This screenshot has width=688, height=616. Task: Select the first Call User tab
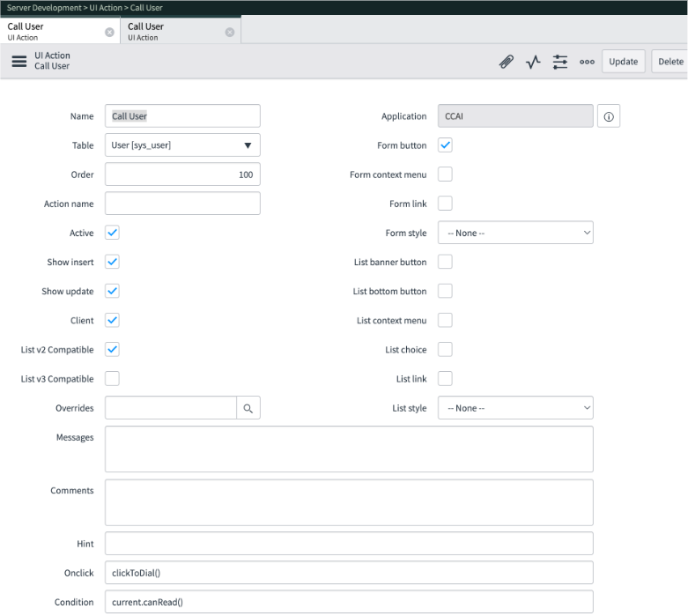[x=48, y=31]
